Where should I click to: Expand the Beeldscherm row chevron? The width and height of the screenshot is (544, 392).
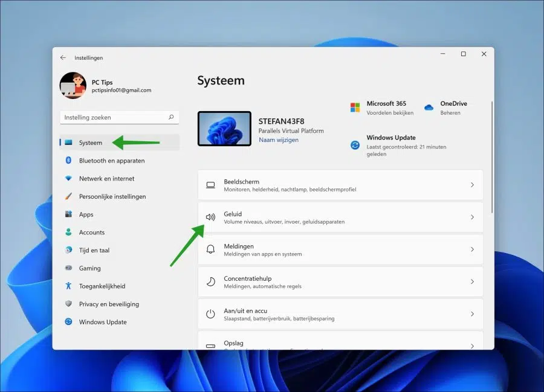[472, 185]
